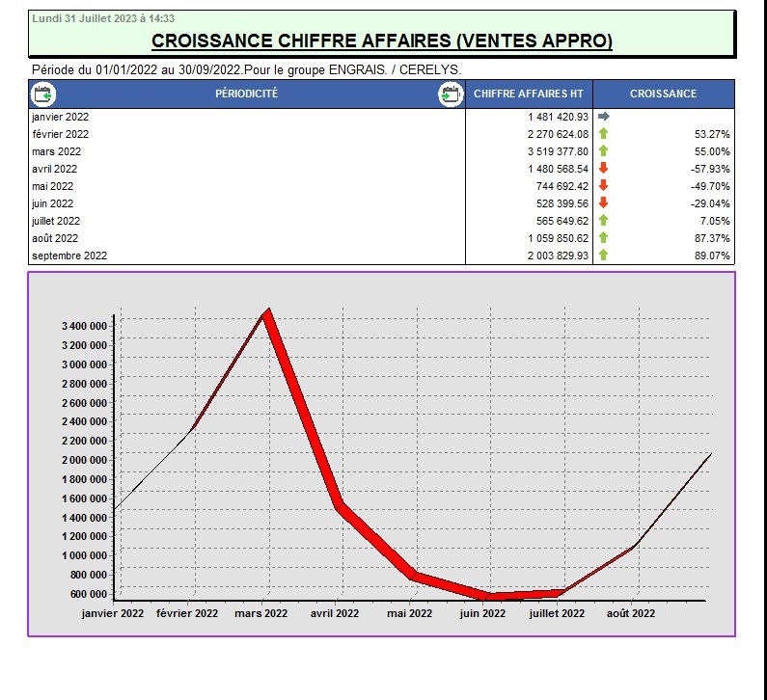Click the gray arrow for janvier 2022
767x700 pixels.
pos(604,117)
